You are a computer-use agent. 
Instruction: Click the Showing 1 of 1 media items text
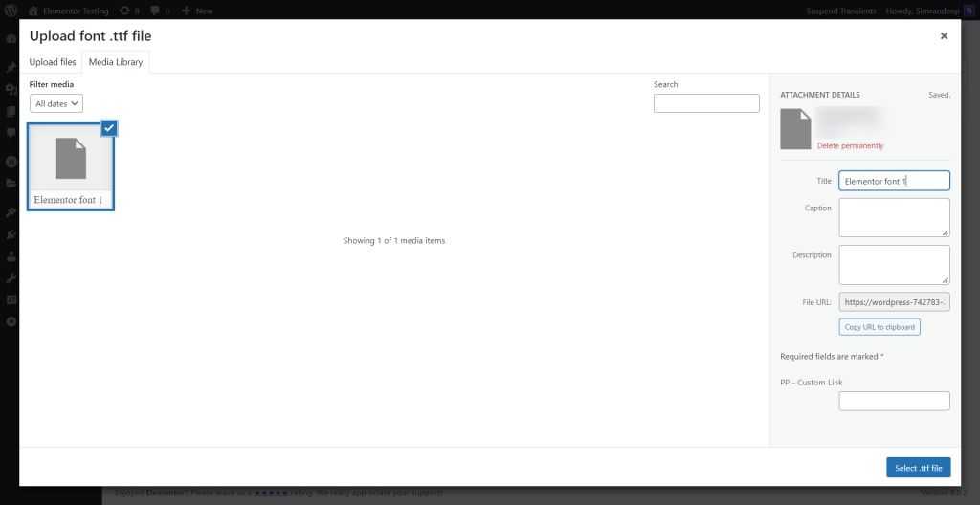(x=393, y=240)
